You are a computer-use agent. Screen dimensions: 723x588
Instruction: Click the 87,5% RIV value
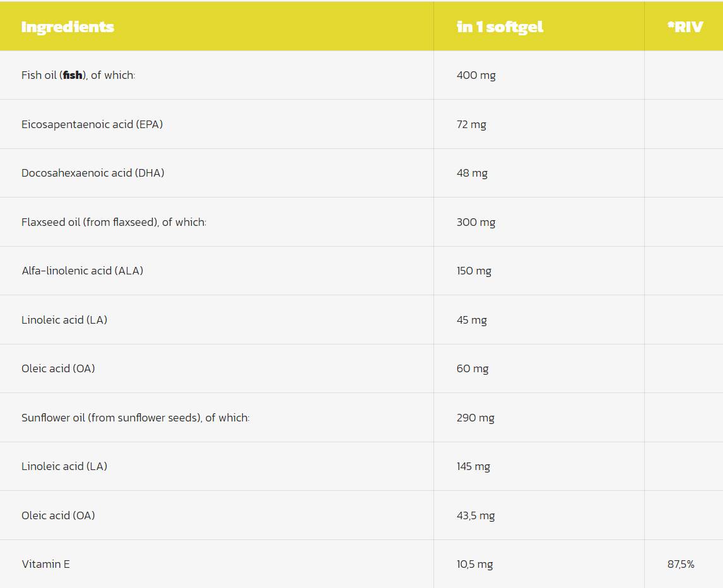pos(681,564)
